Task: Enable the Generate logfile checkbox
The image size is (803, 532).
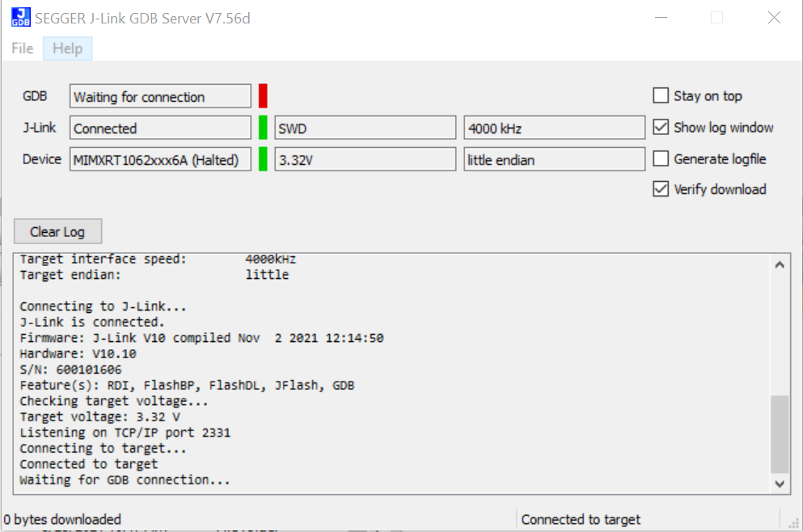Action: (x=661, y=159)
